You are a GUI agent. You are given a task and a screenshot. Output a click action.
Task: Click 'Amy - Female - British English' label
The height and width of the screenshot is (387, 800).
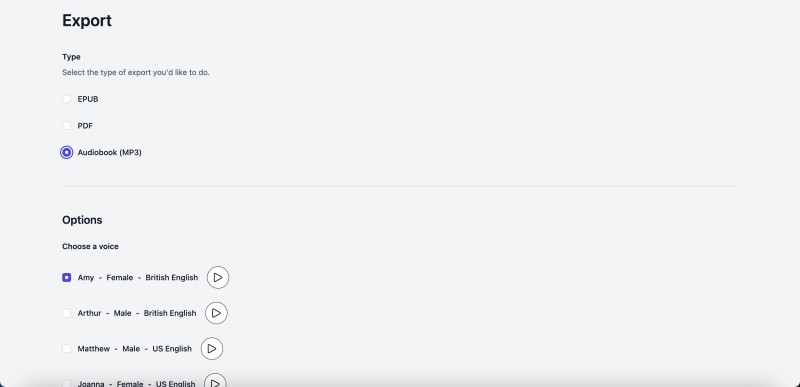click(138, 277)
